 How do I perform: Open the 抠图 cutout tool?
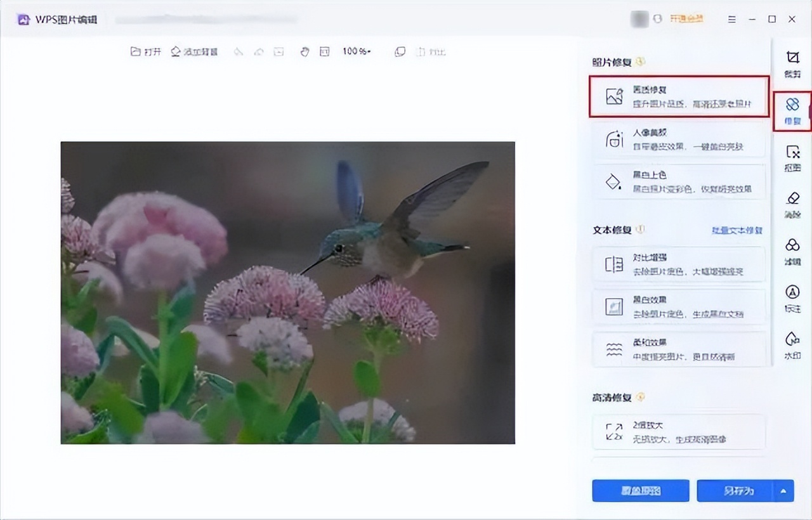(792, 158)
